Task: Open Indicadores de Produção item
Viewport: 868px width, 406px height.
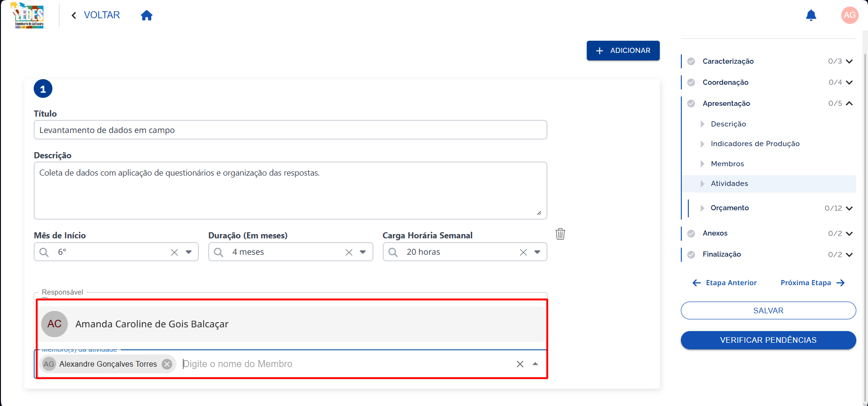Action: coord(755,144)
